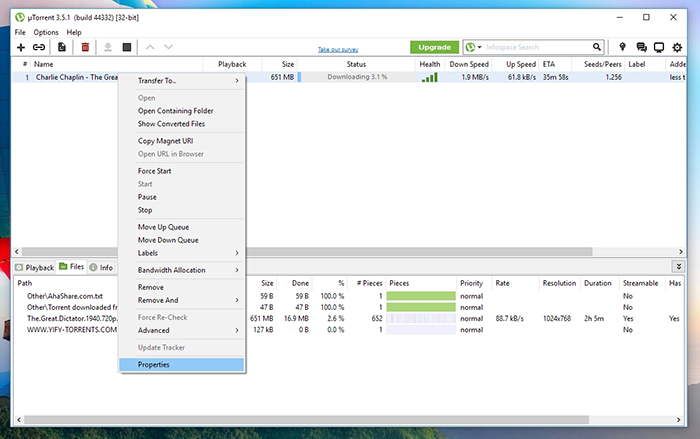
Task: Click the Create New Torrent file icon
Action: (x=62, y=47)
